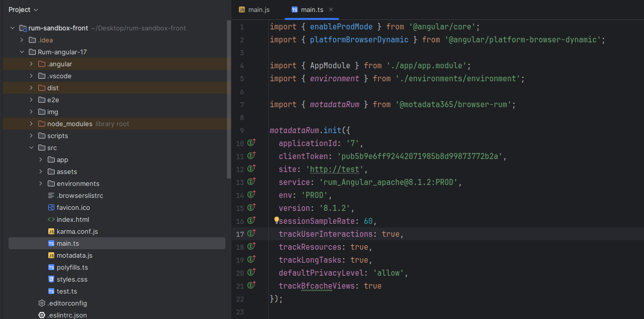This screenshot has height=319, width=644.
Task: Select motadata.js in the project tree
Action: point(74,255)
